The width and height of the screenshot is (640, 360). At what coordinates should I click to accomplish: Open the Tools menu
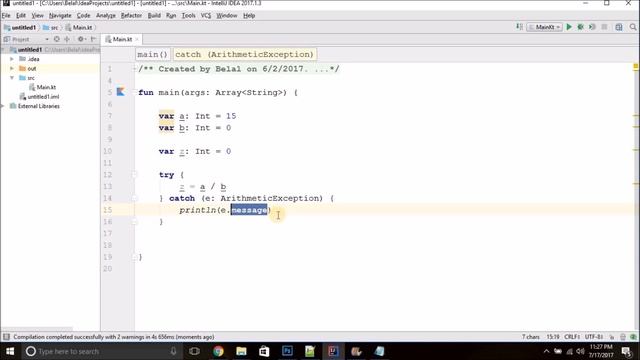(x=189, y=16)
